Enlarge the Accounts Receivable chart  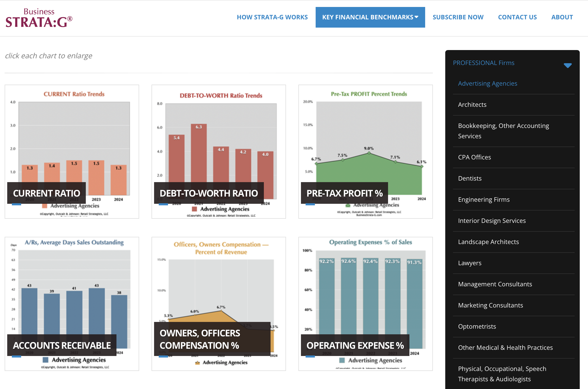72,304
